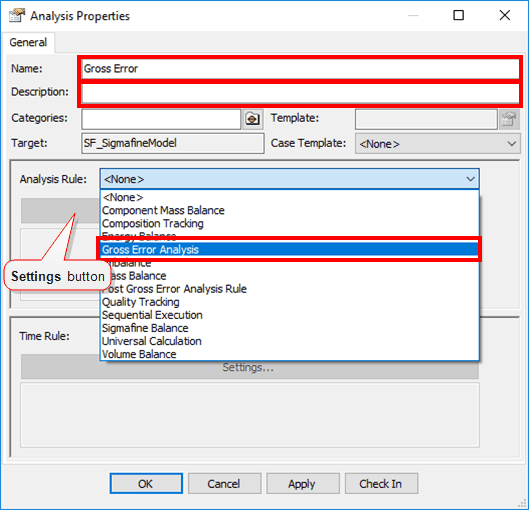
Task: Click the Analysis Properties title icon
Action: click(17, 16)
